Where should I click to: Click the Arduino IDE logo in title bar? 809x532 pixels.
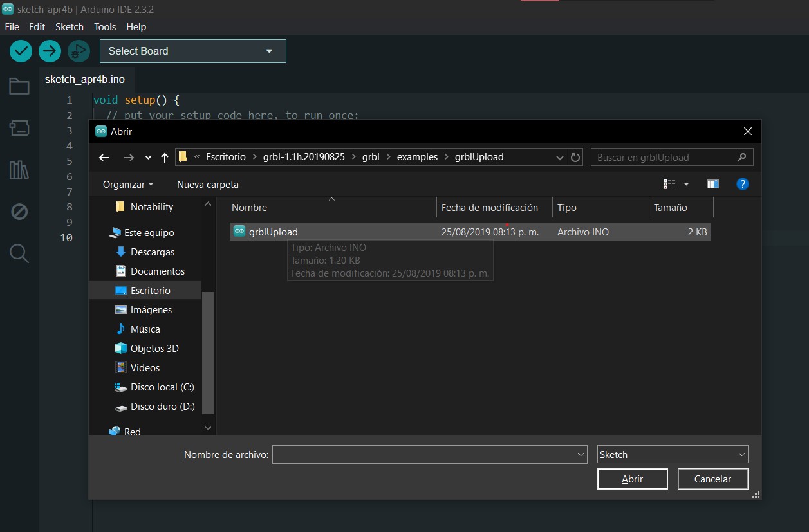(x=8, y=9)
